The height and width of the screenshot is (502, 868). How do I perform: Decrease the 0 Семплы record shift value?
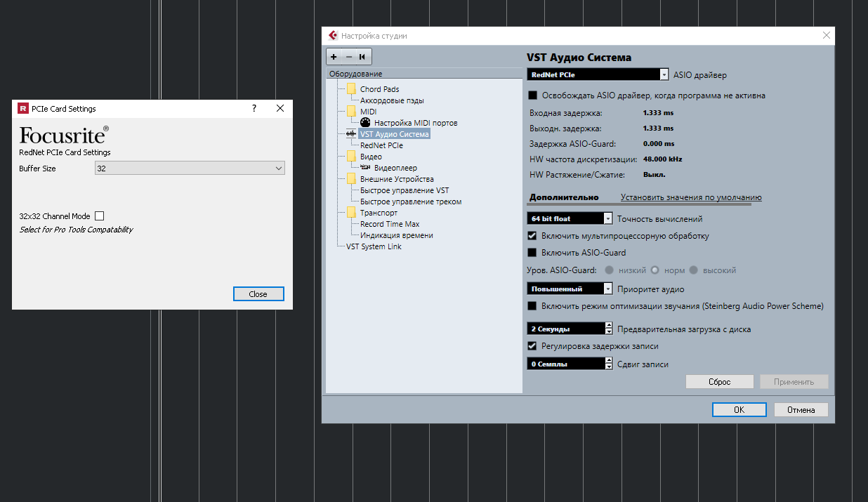(608, 366)
